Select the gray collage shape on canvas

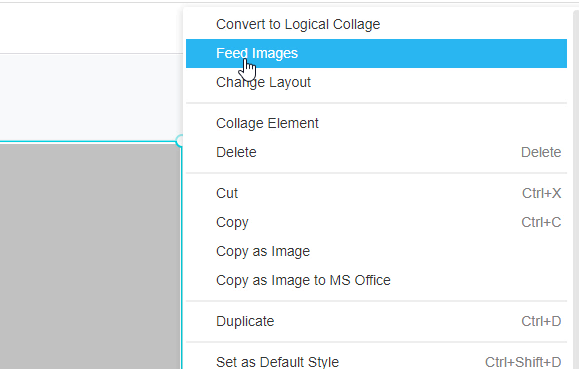90,256
